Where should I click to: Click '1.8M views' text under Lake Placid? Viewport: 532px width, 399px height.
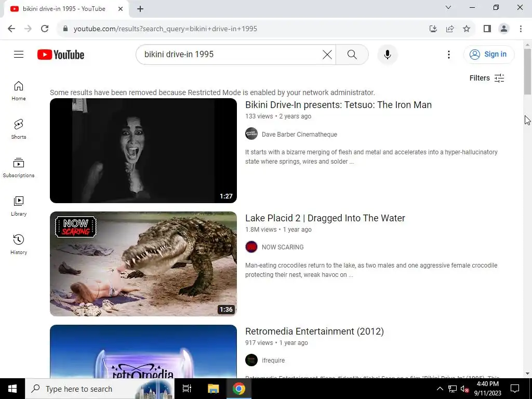point(261,229)
